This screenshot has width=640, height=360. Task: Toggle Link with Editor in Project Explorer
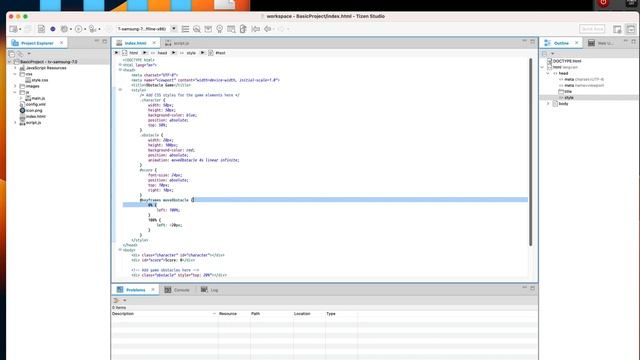pyautogui.click(x=20, y=53)
